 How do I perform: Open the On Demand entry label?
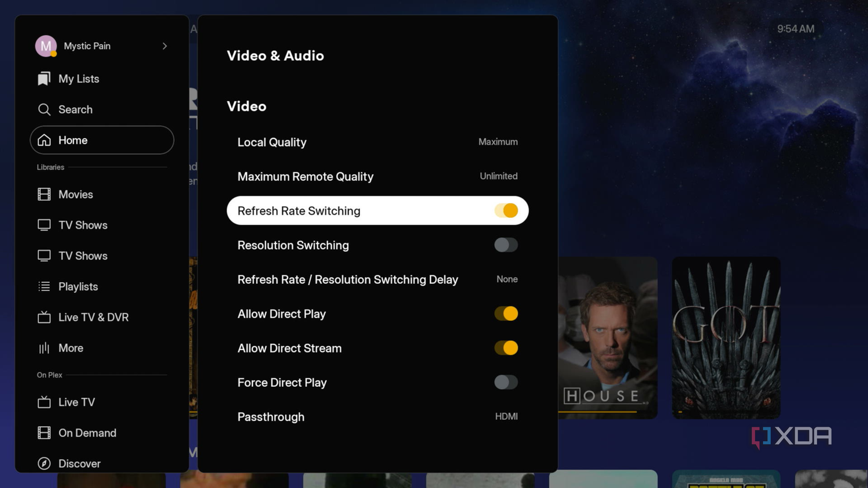pos(87,432)
